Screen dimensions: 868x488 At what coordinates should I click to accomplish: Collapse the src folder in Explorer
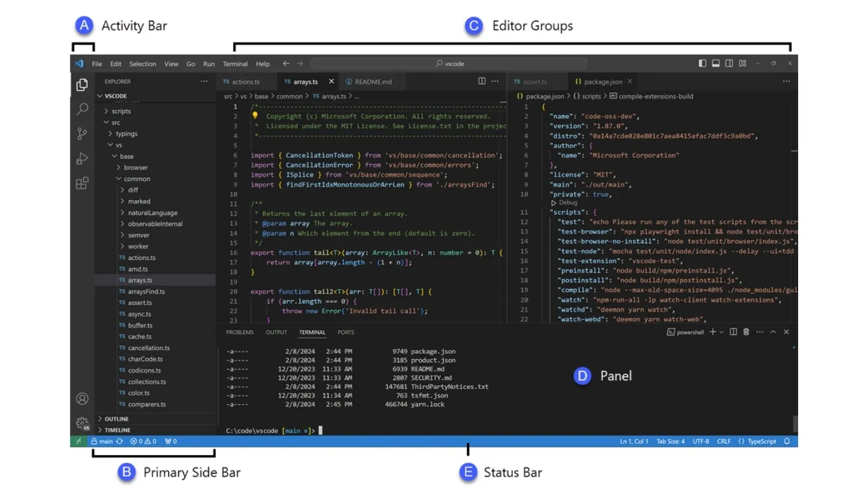[155, 123]
